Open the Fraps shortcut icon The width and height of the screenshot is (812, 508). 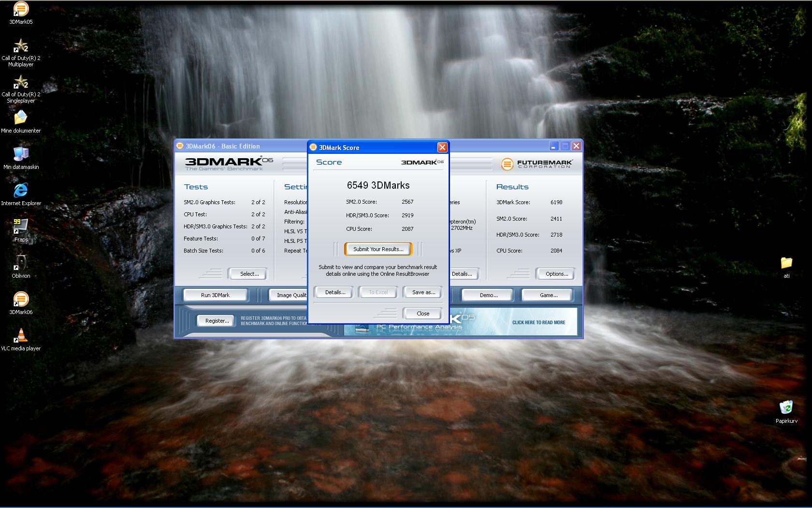point(21,230)
